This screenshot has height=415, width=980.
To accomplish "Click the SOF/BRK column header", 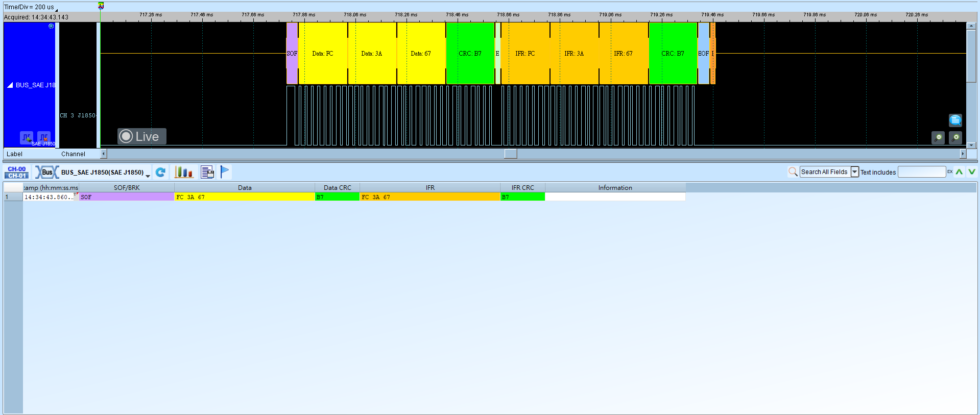I will pos(127,187).
